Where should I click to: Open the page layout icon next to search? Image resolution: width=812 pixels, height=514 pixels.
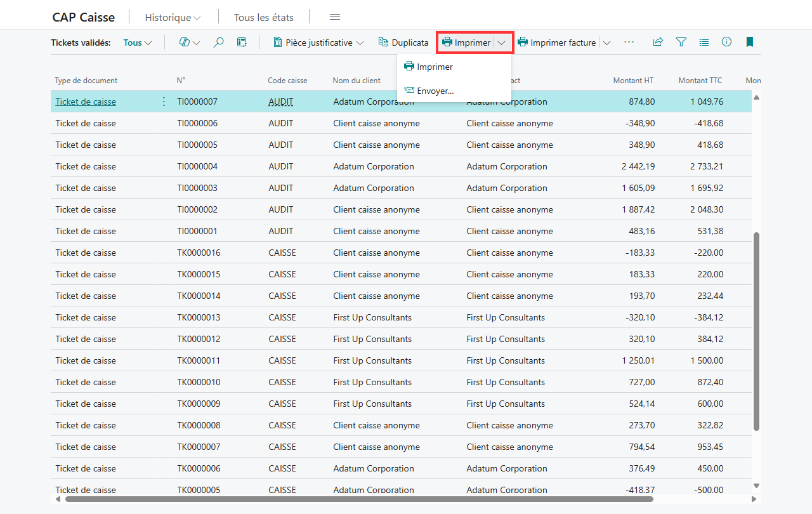[242, 43]
